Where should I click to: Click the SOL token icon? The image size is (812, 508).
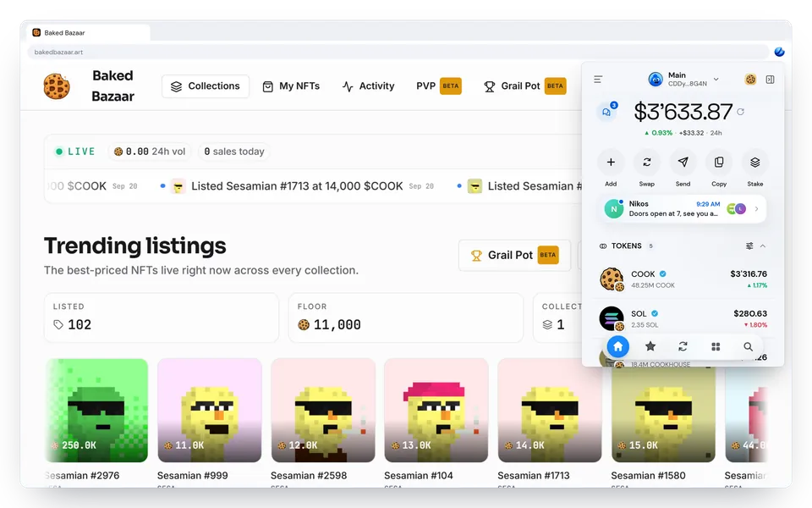612,318
